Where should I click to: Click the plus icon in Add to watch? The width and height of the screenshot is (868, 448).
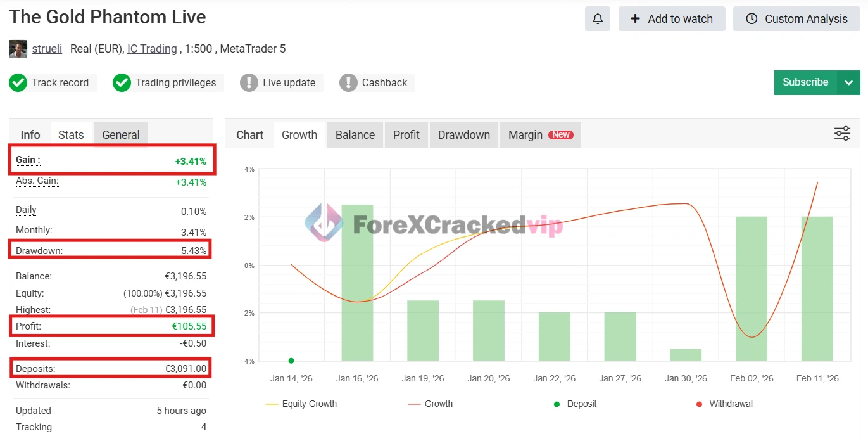tap(636, 19)
